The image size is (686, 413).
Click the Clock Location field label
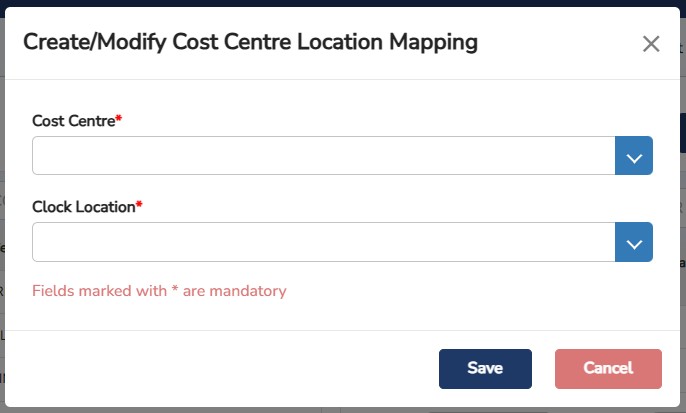[83, 207]
